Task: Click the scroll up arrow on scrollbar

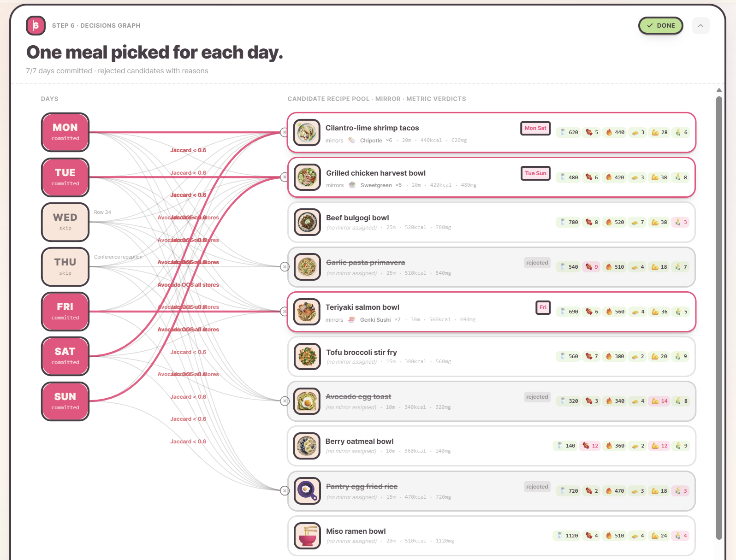Action: coord(719,90)
